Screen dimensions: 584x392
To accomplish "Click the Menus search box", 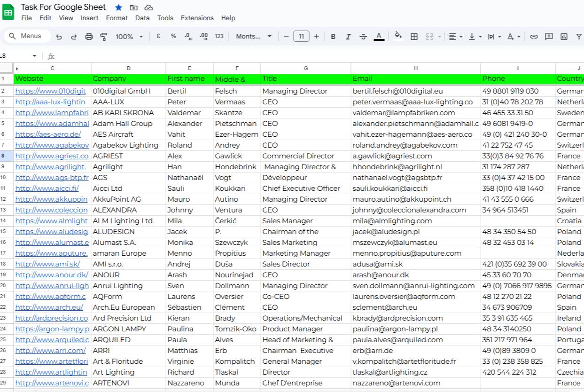I will tap(26, 36).
